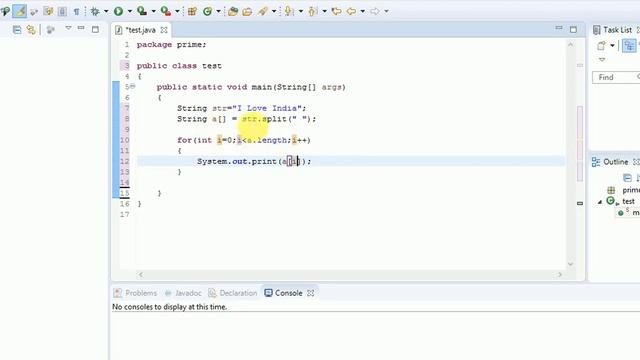Viewport: 640px width, 360px height.
Task: Select the test.java editor tab
Action: click(x=140, y=30)
